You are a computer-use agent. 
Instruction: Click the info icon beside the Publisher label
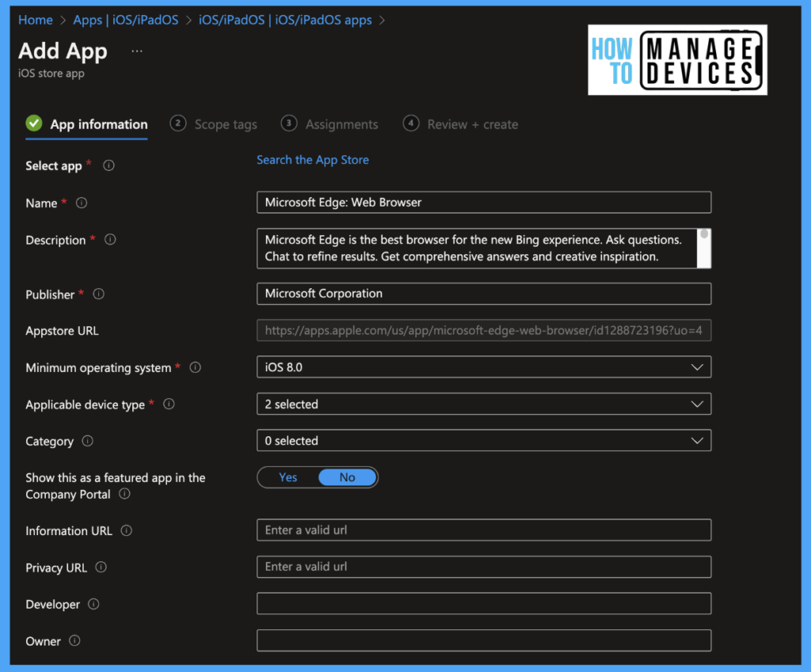[99, 294]
